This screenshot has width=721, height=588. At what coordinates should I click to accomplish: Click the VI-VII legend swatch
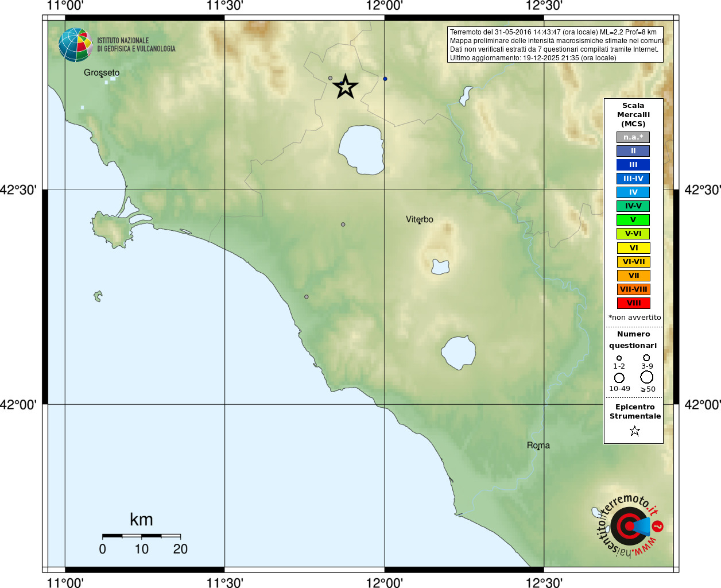pos(633,262)
